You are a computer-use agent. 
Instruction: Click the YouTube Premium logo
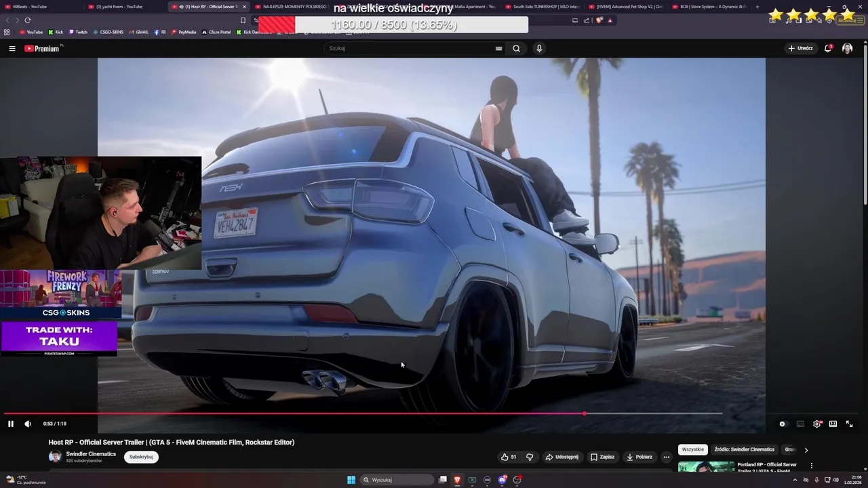pyautogui.click(x=42, y=48)
